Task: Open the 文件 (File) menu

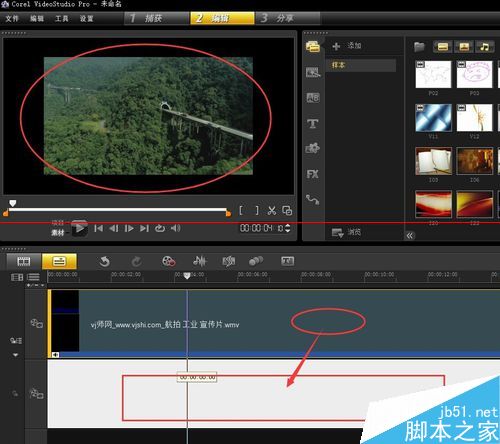Action: tap(12, 18)
